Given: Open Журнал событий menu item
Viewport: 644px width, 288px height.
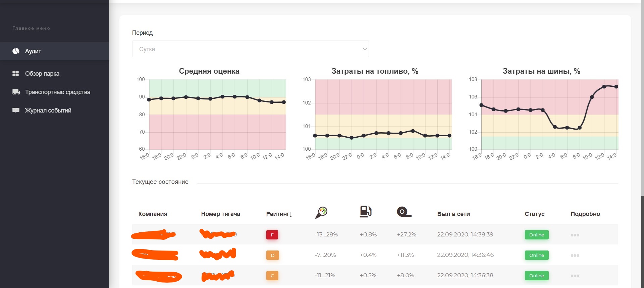Looking at the screenshot, I should [48, 111].
